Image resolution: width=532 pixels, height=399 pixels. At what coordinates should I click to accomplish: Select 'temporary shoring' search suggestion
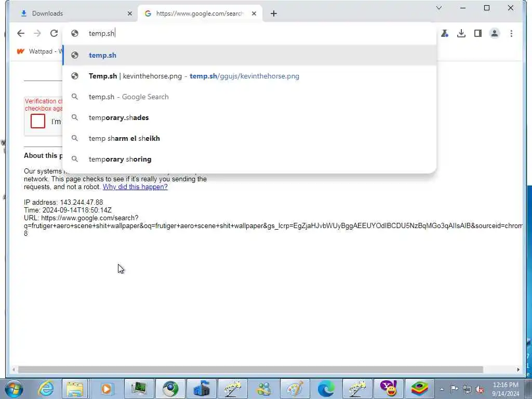click(249, 159)
